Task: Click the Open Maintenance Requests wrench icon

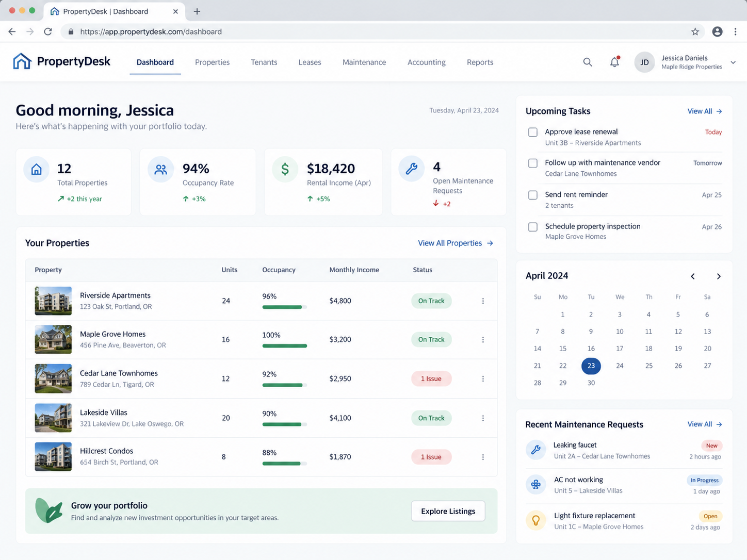Action: (411, 169)
